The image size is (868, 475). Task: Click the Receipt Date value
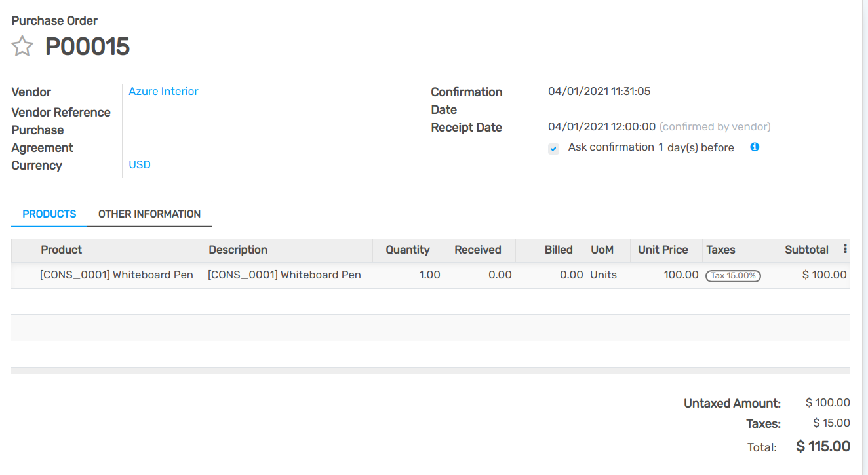601,127
